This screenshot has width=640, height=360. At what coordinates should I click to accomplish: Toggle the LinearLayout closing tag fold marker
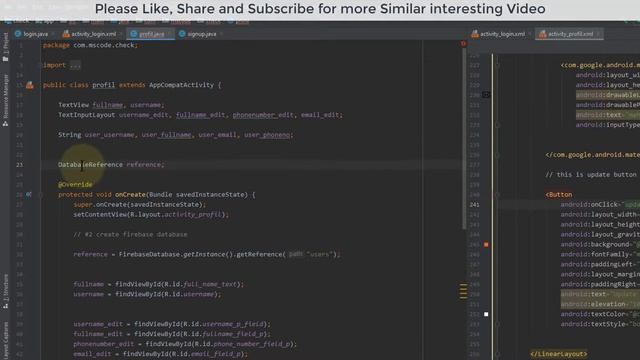coord(497,354)
